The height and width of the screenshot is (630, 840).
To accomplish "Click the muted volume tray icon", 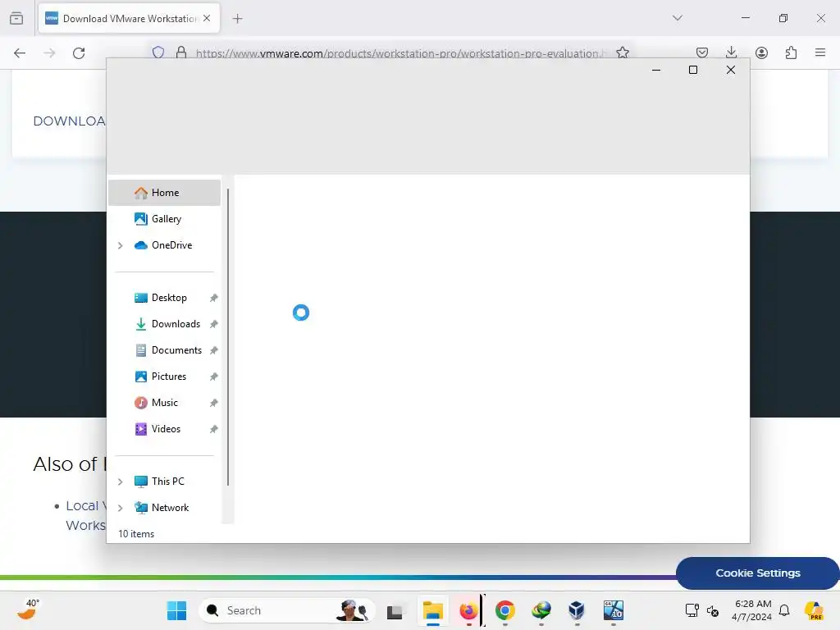I will (x=713, y=610).
